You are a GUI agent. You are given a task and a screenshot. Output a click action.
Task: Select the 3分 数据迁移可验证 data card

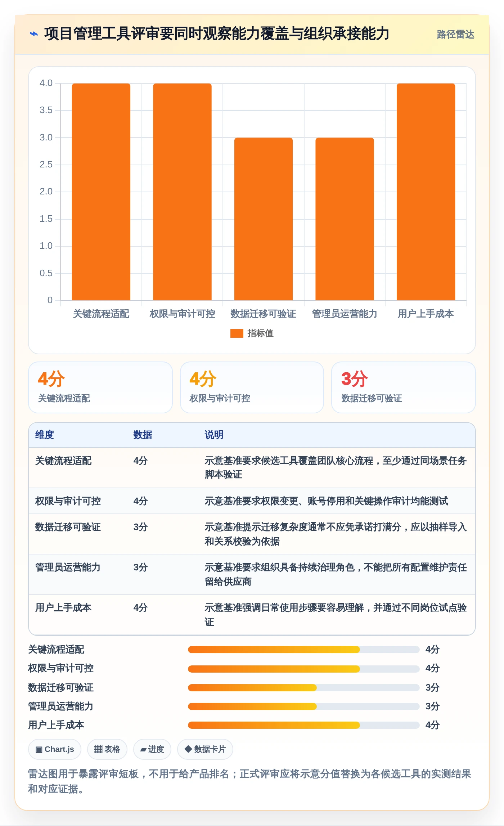coord(404,387)
